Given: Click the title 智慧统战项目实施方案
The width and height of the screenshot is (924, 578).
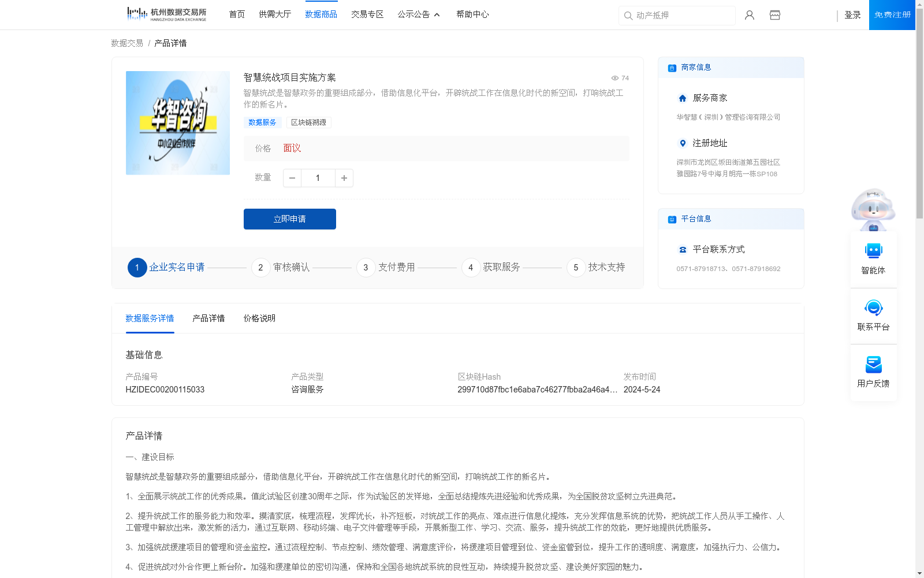Looking at the screenshot, I should pyautogui.click(x=290, y=77).
